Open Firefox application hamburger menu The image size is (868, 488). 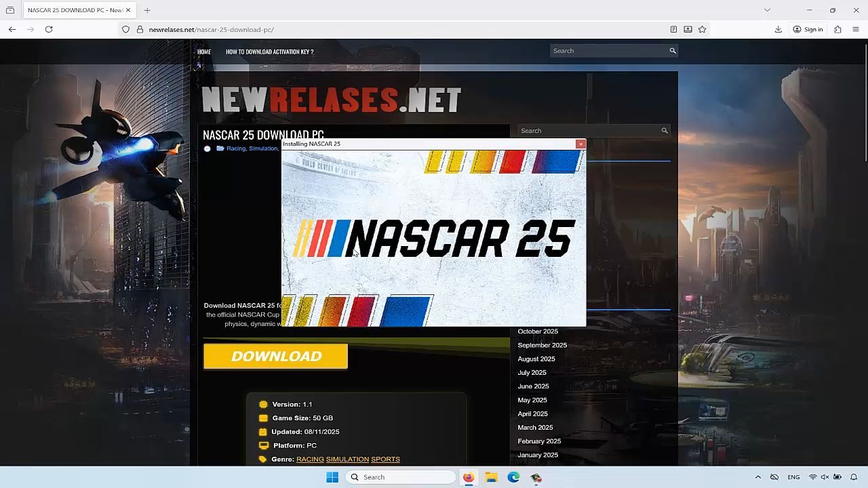coord(856,29)
